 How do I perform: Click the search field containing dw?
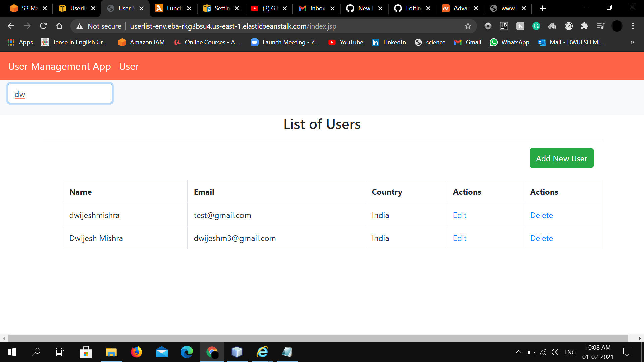pos(60,94)
